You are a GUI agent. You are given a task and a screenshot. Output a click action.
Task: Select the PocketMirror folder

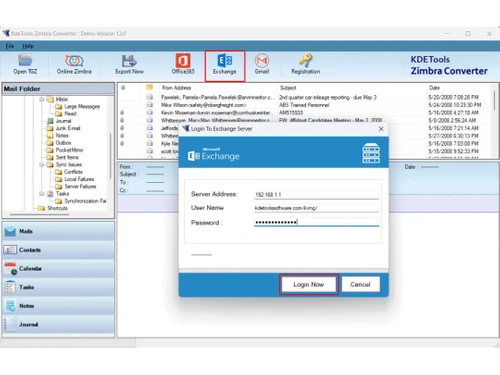[69, 150]
